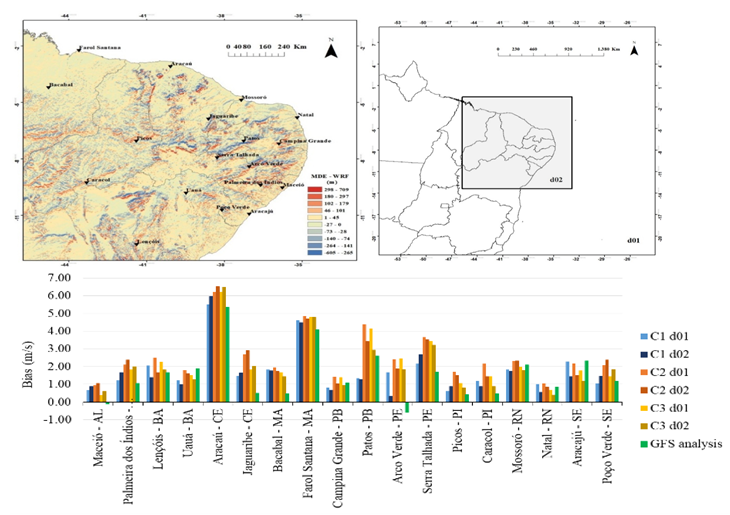
Task: Click the 'C2 d02' legend text
Action: [669, 390]
